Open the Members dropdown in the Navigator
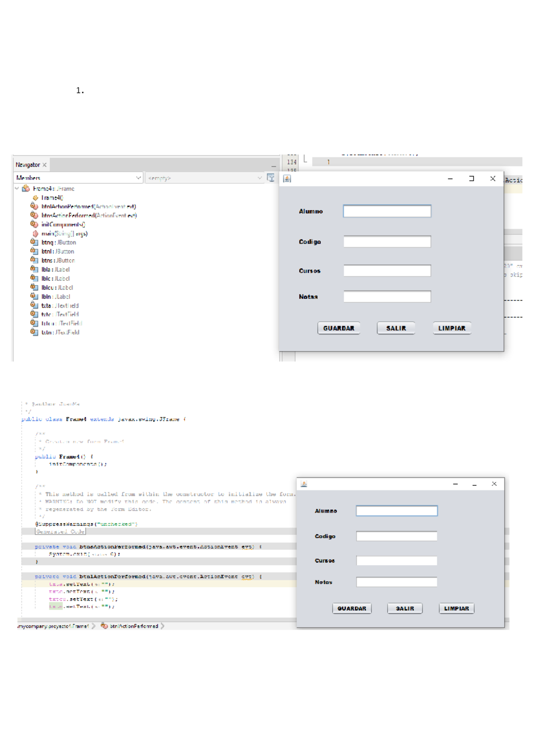The image size is (534, 756). pyautogui.click(x=78, y=178)
